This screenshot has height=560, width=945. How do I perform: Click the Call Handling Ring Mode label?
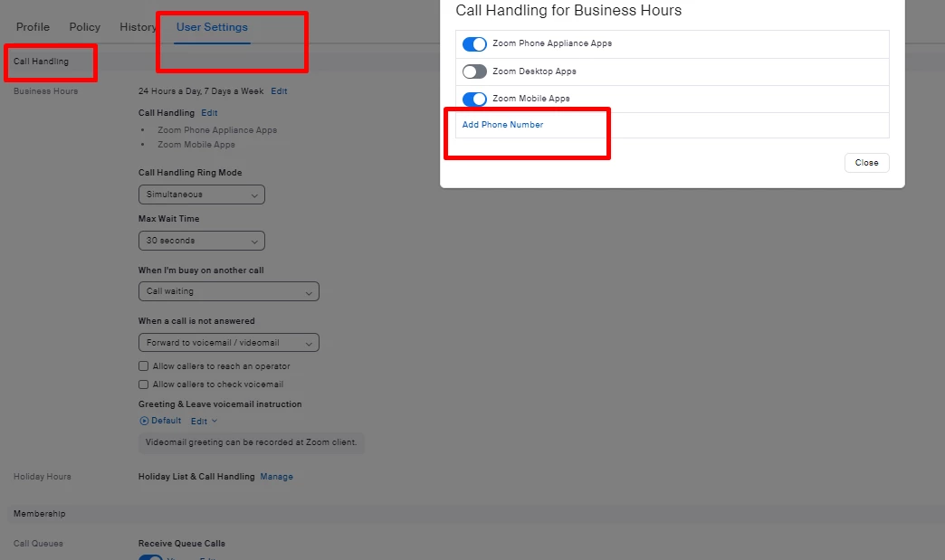pyautogui.click(x=190, y=172)
